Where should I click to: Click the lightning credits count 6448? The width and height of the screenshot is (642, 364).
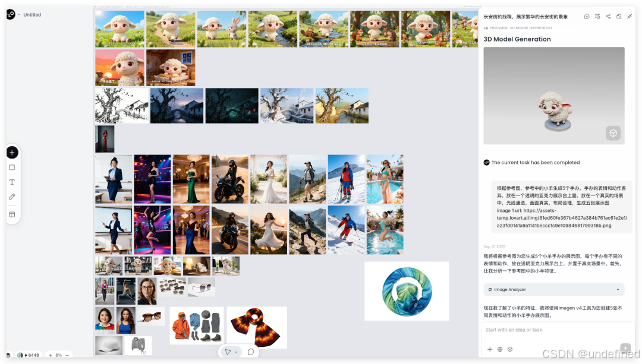click(x=32, y=355)
